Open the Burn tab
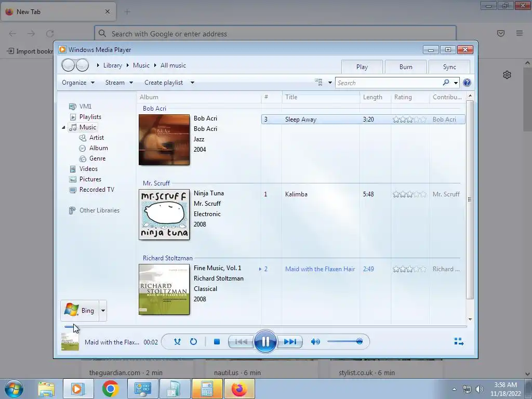 406,67
